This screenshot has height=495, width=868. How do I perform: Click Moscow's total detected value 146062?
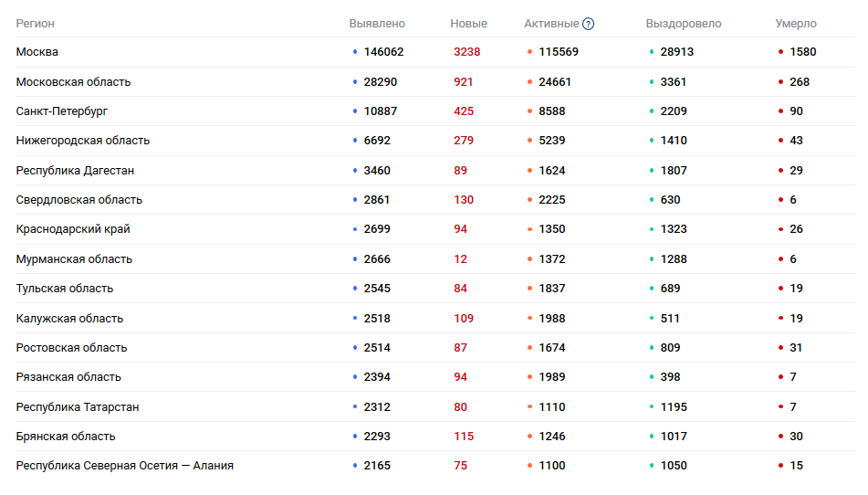[383, 52]
